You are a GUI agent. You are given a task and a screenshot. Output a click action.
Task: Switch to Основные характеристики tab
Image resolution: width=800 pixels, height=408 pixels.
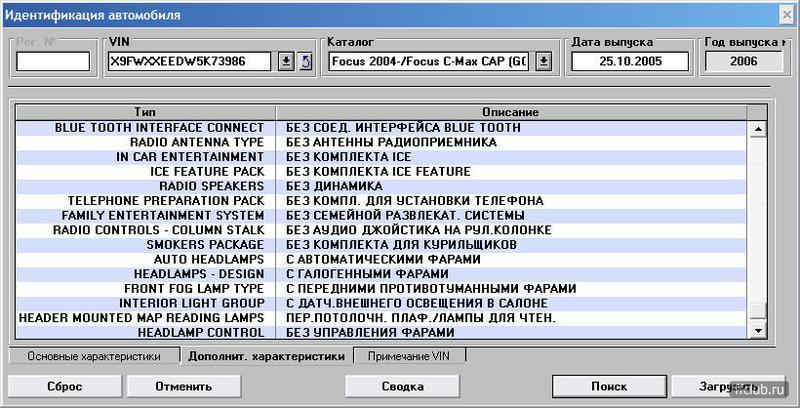(94, 356)
